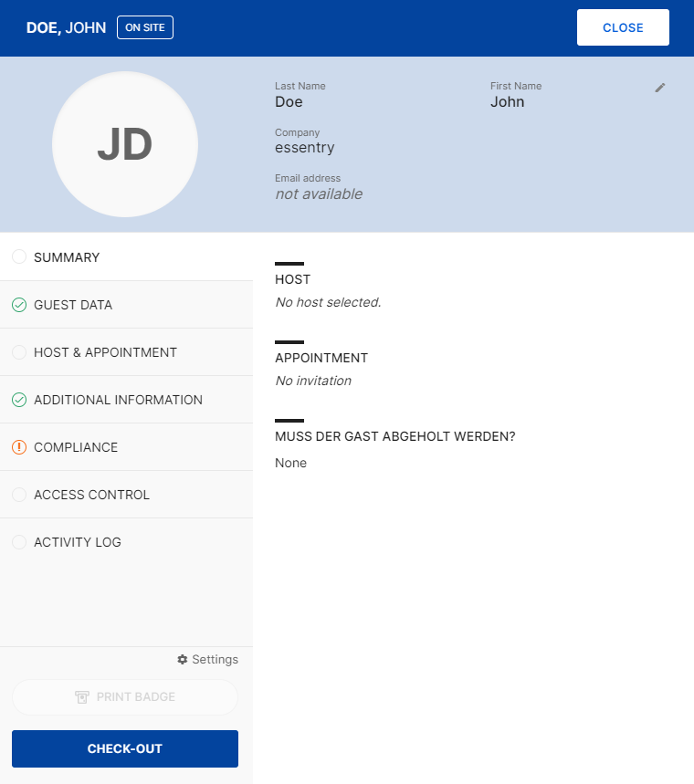Click the green checkmark icon beside Guest Data
The image size is (694, 784).
coord(19,305)
